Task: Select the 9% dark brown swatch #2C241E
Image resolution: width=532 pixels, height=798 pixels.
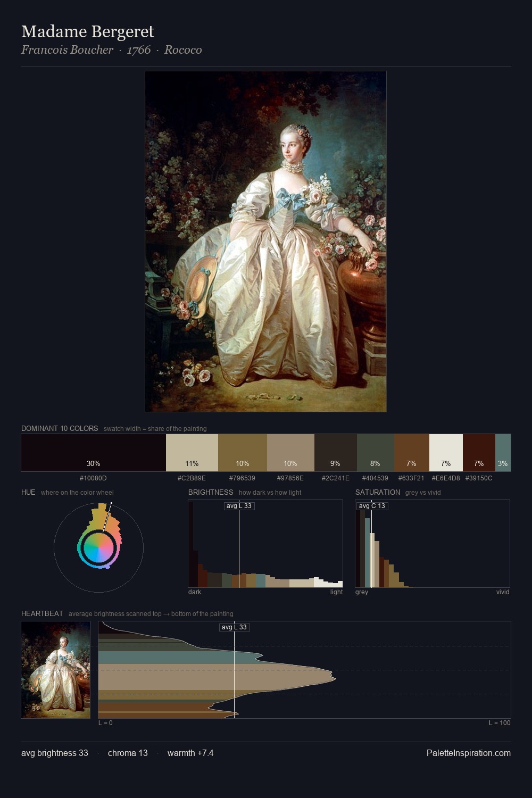Action: coord(336,453)
